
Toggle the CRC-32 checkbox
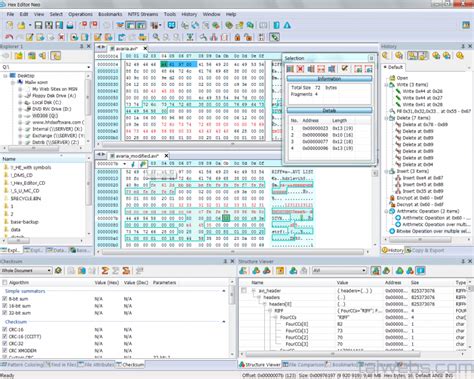tap(5, 343)
